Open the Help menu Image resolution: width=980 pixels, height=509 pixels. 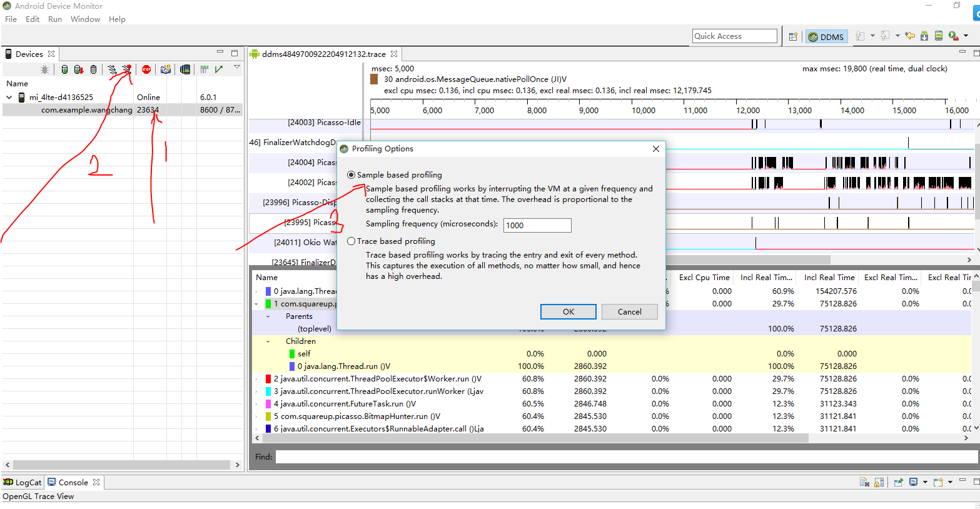(117, 19)
